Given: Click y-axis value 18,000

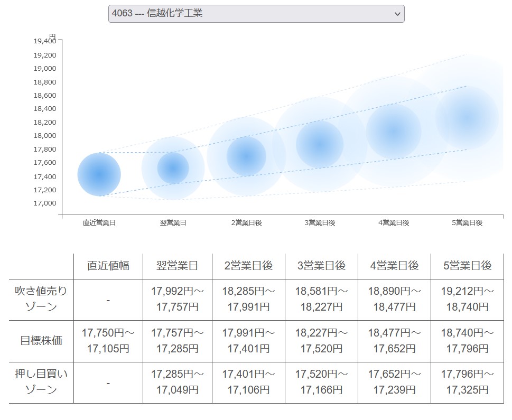Looking at the screenshot, I should coord(45,136).
